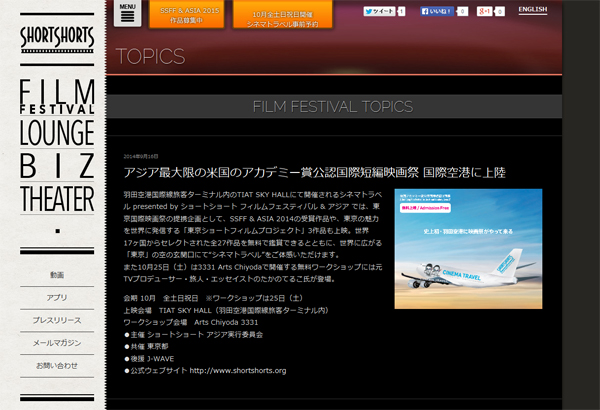Viewport: 600px width, 410px height.
Task: Open the SSFF & ASIA 2015 submissions banner
Action: pyautogui.click(x=186, y=15)
